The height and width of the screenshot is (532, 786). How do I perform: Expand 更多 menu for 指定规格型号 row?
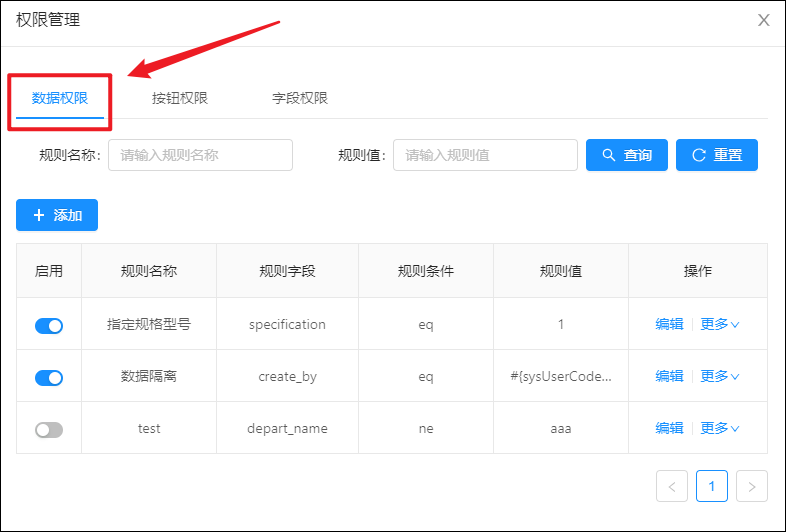719,324
